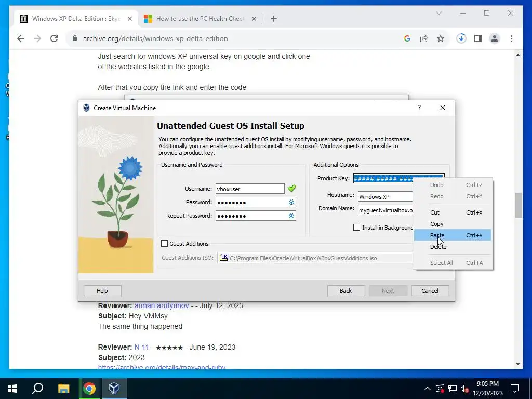The height and width of the screenshot is (399, 532).
Task: Bookmark this page with star icon
Action: (x=441, y=38)
